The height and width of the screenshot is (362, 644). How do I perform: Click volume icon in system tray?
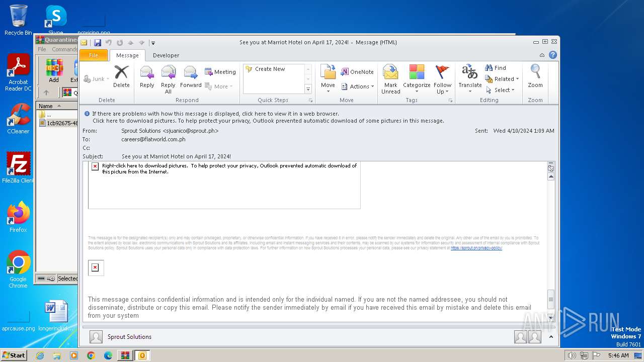pos(572,355)
